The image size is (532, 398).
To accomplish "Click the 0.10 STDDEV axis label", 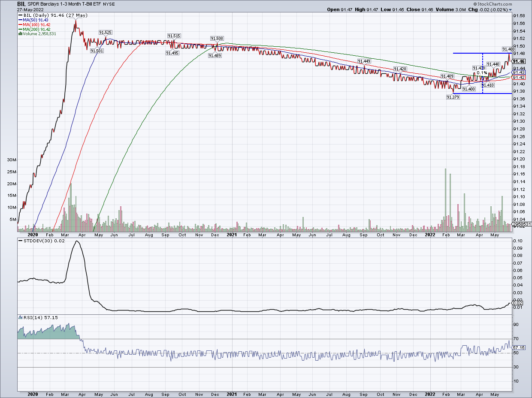I will coord(518,241).
